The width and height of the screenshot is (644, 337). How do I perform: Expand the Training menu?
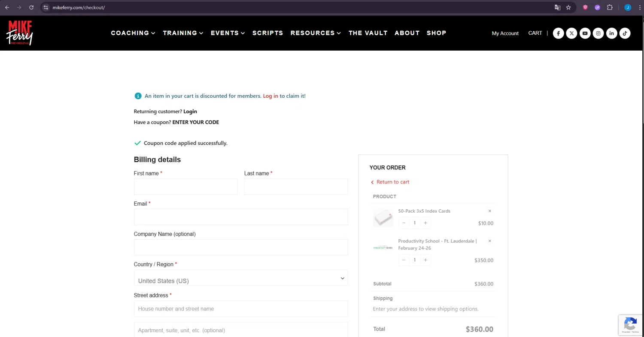point(183,33)
